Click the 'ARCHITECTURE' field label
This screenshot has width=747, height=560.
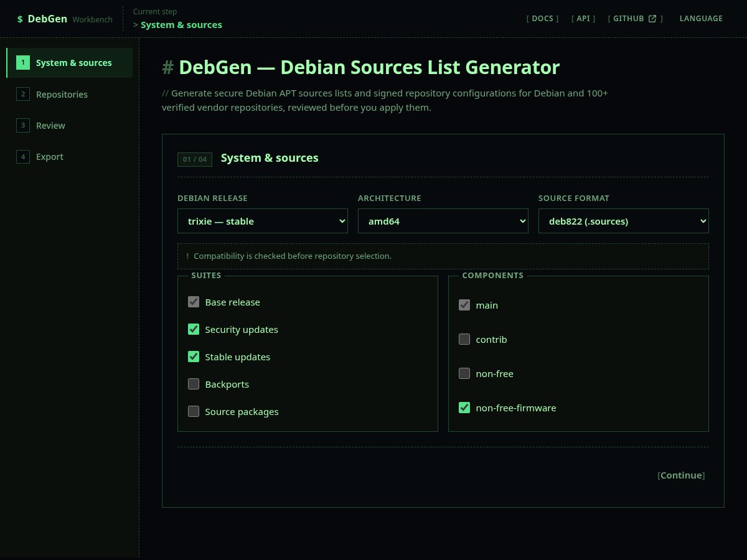click(390, 198)
